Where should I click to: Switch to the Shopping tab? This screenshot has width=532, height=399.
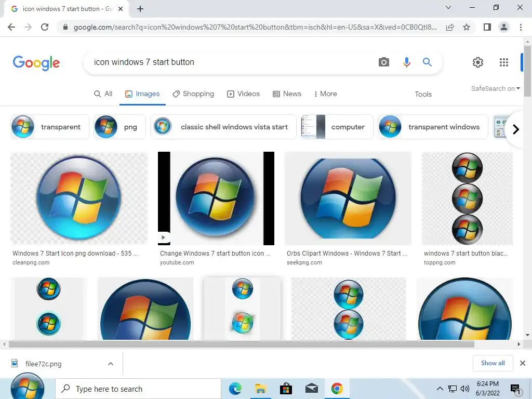click(x=193, y=94)
